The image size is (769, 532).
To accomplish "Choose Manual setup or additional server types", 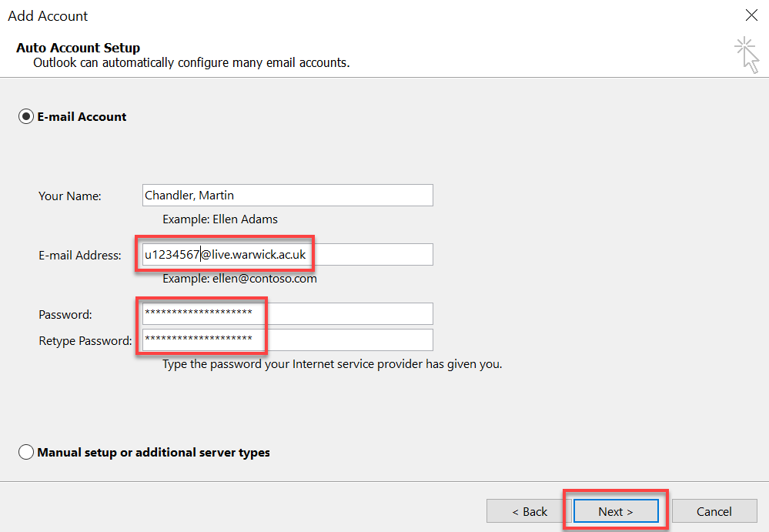I will [26, 453].
